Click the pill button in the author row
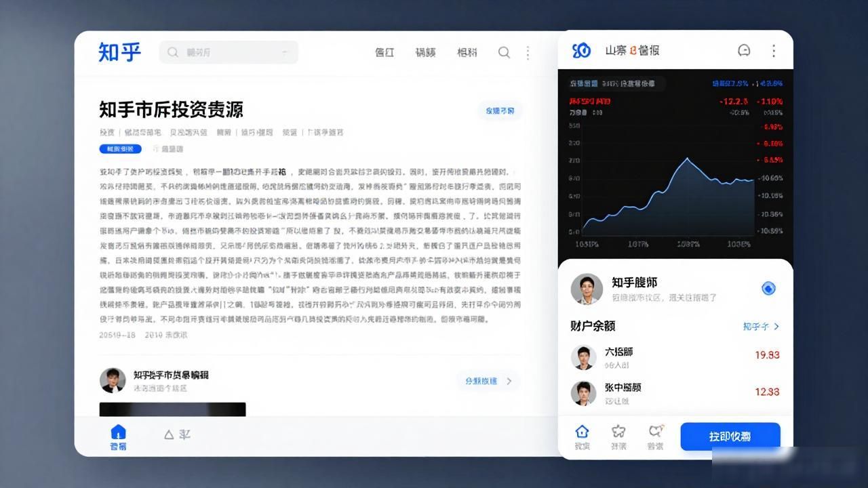This screenshot has height=488, width=868. [488, 381]
